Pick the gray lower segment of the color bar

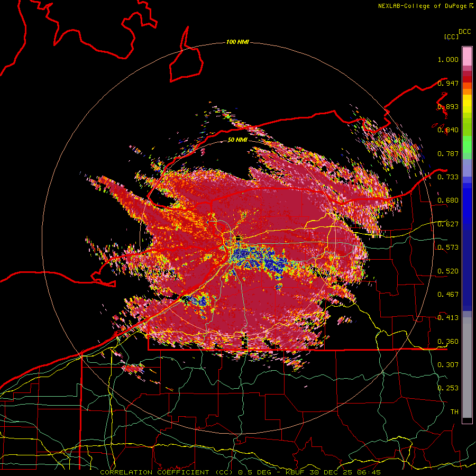(x=467, y=368)
